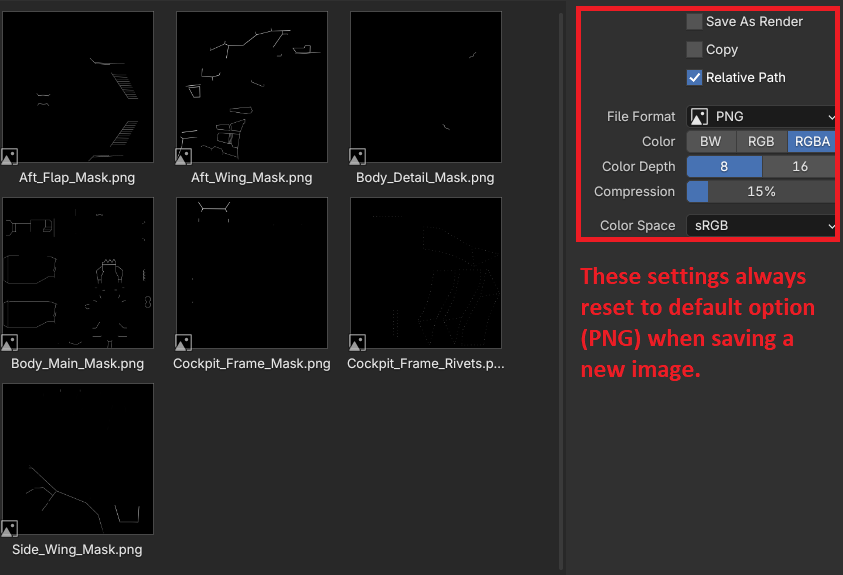
Task: Click the PNG image format icon
Action: [699, 117]
